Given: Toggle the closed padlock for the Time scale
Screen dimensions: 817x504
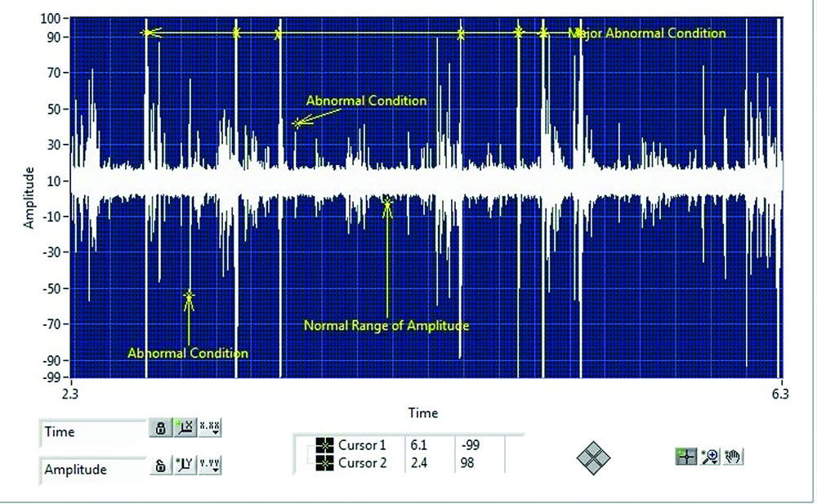Looking at the screenshot, I should click(161, 429).
